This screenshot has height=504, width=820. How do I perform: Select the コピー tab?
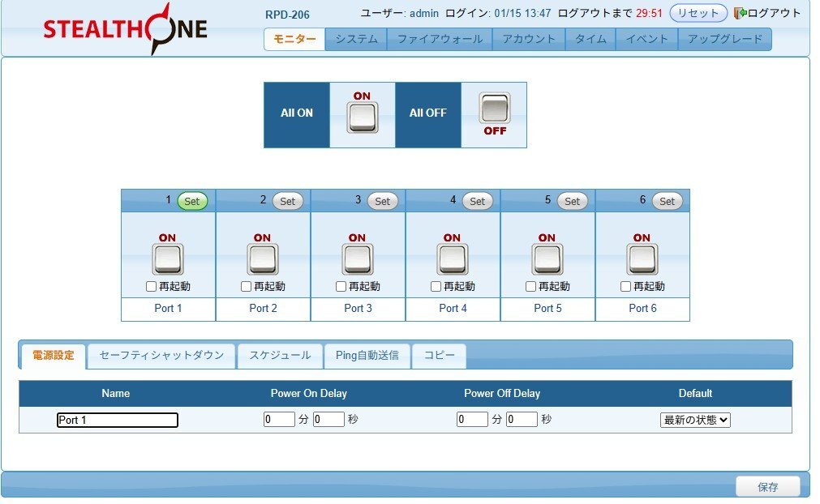pos(440,356)
